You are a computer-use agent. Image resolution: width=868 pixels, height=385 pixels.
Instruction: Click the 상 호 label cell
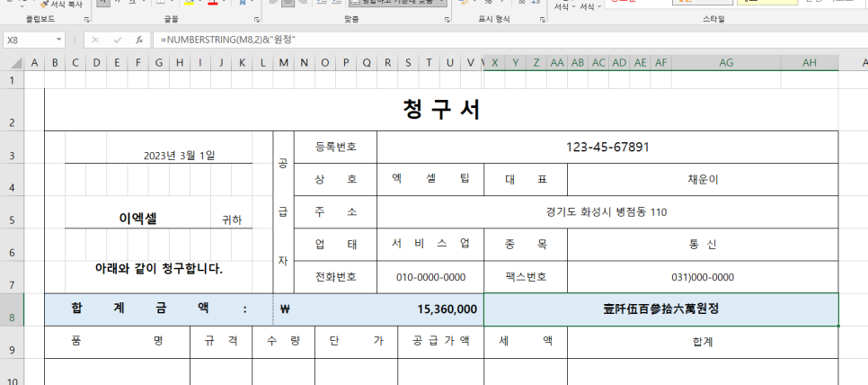click(335, 180)
